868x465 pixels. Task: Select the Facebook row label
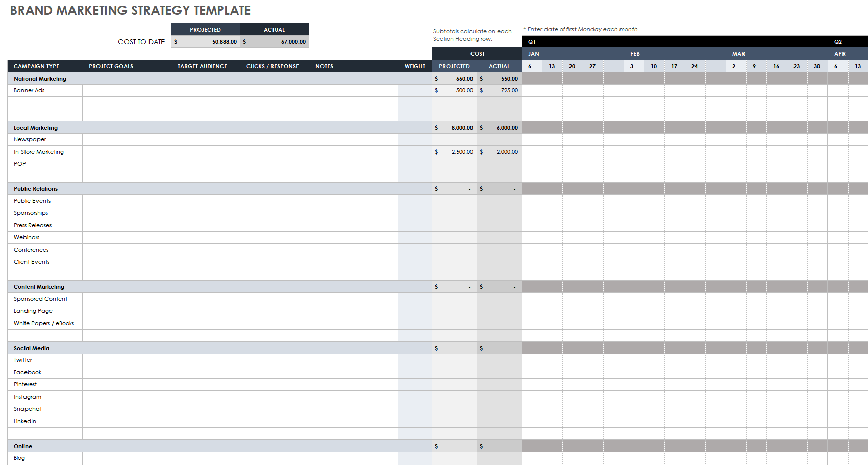coord(28,372)
